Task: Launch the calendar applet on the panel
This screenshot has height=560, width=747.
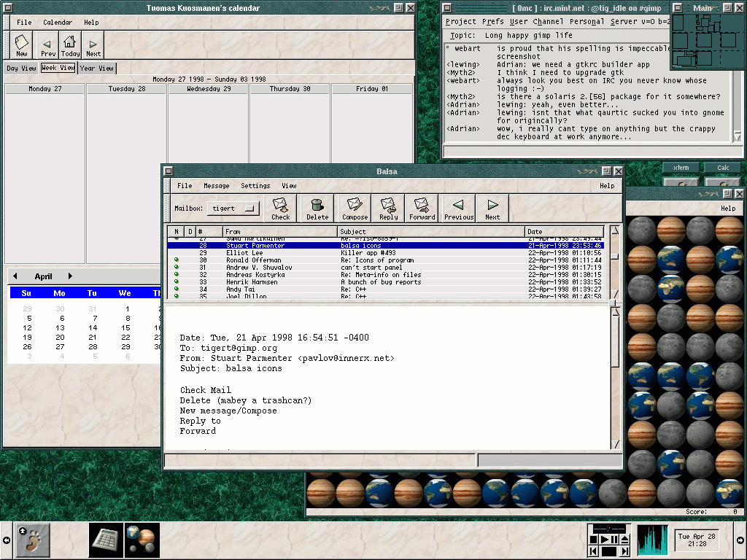Action: (x=107, y=540)
